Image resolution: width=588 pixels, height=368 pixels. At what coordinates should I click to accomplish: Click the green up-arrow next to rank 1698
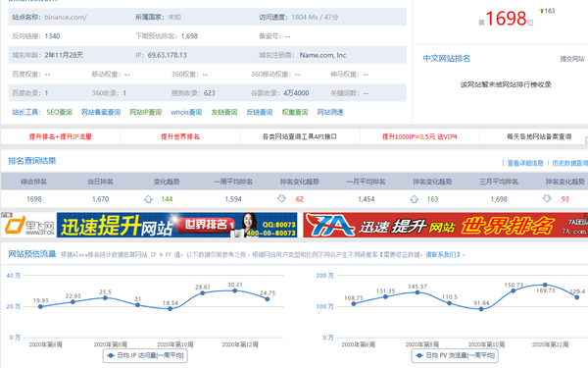pyautogui.click(x=542, y=11)
